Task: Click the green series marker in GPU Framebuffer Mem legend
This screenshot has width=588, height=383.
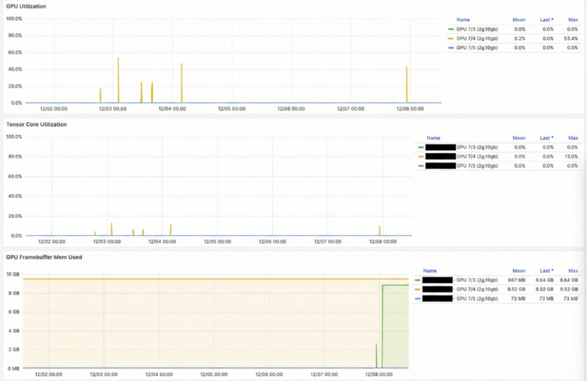Action: click(x=417, y=280)
